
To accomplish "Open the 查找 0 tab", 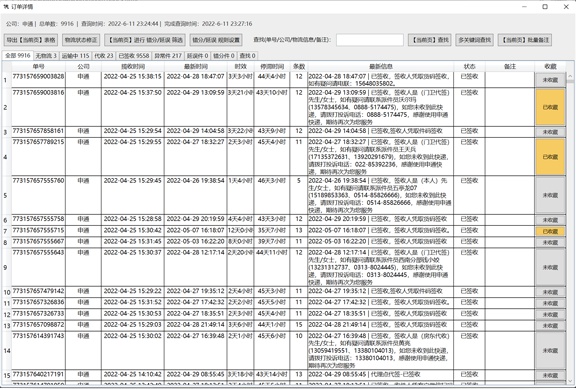I will click(x=248, y=56).
